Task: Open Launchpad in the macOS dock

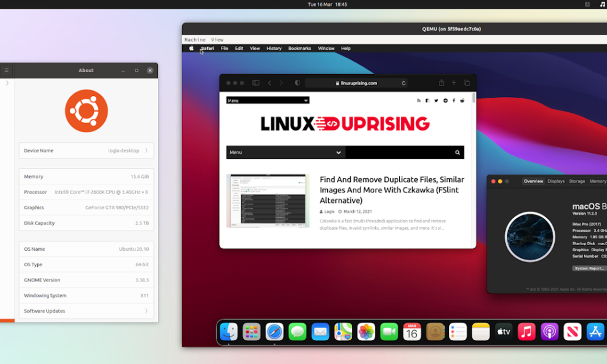Action: tap(252, 331)
